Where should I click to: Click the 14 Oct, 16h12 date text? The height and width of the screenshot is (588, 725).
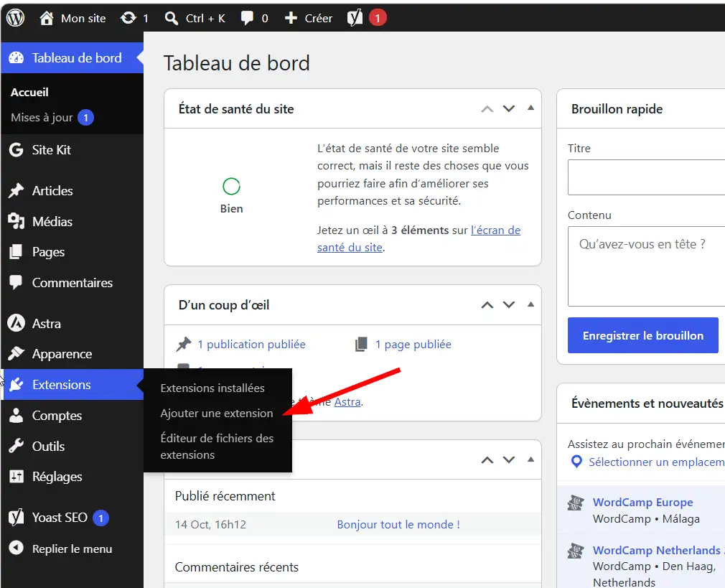pyautogui.click(x=210, y=525)
